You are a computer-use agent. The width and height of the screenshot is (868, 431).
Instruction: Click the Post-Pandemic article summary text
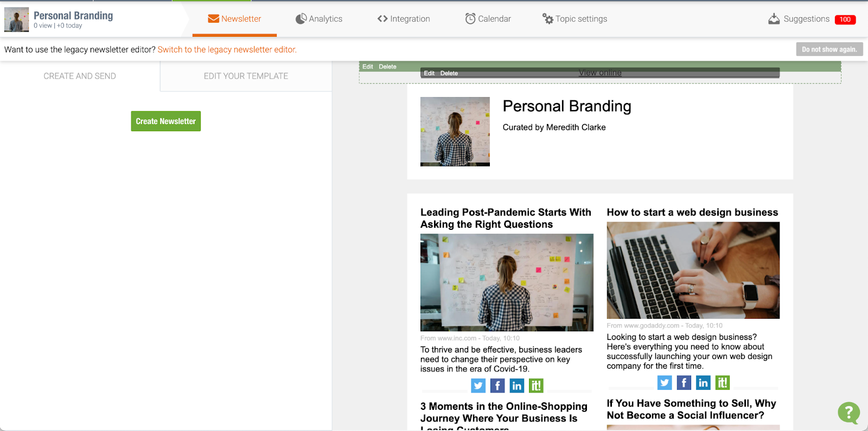[501, 359]
